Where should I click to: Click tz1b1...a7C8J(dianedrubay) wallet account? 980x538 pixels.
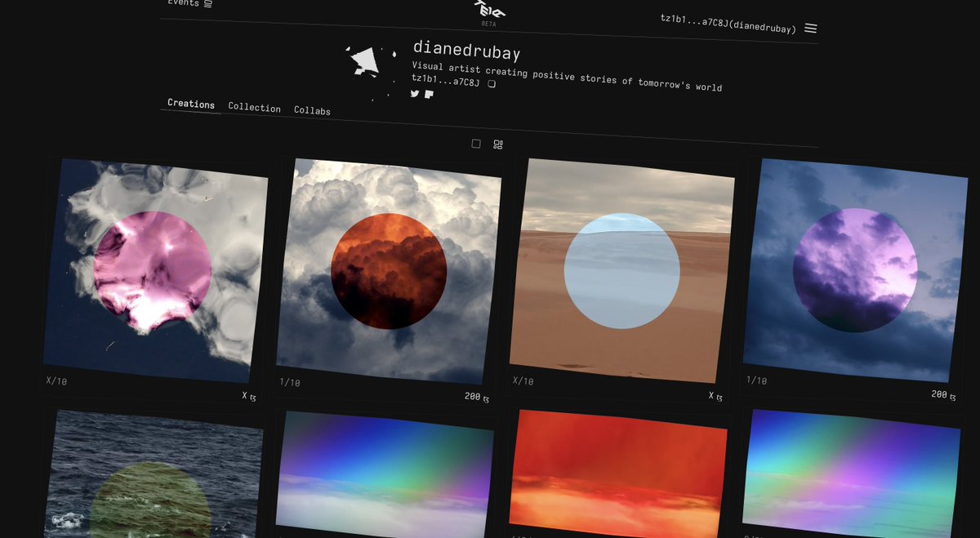pyautogui.click(x=728, y=23)
